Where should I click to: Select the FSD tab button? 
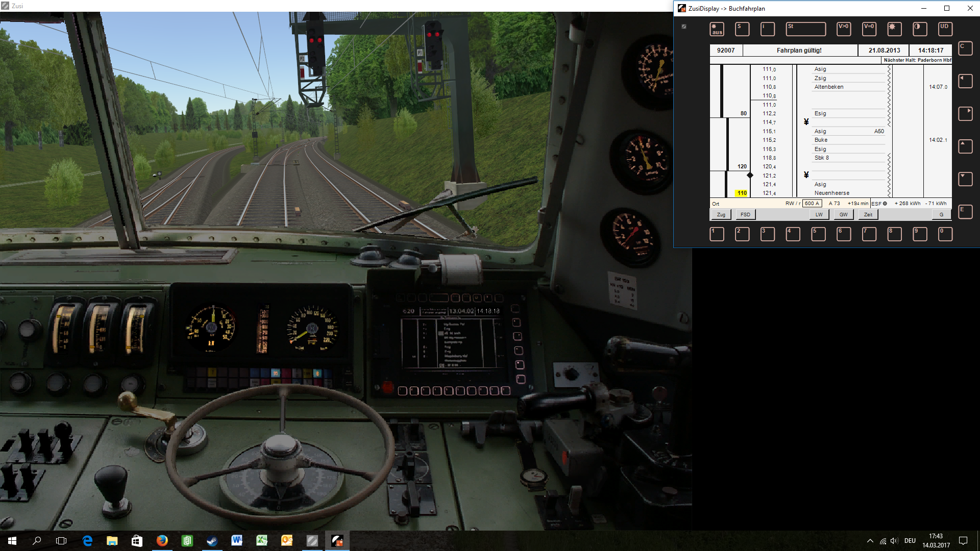click(745, 215)
